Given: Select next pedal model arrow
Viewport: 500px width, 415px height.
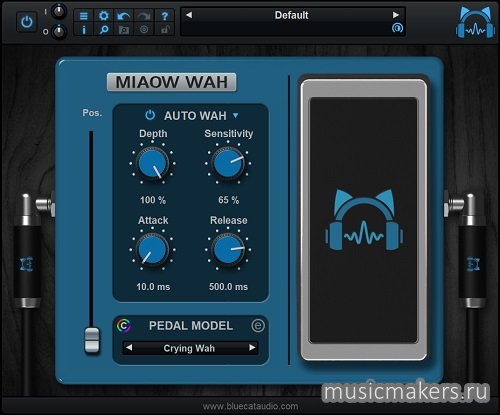Looking at the screenshot, I should (252, 348).
